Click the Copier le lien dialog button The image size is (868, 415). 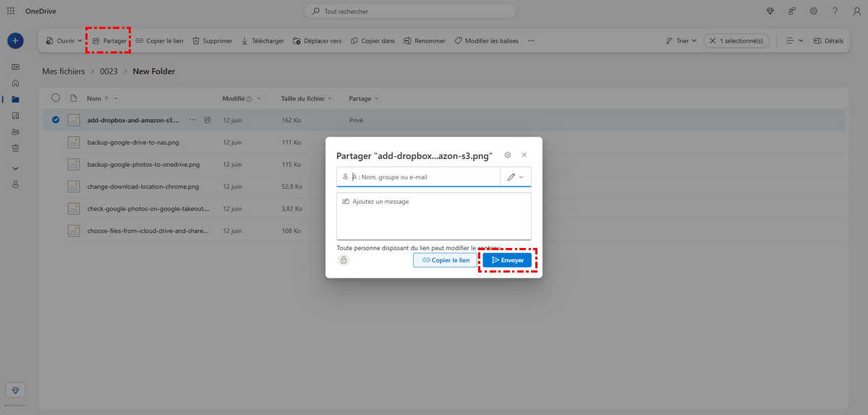(446, 260)
